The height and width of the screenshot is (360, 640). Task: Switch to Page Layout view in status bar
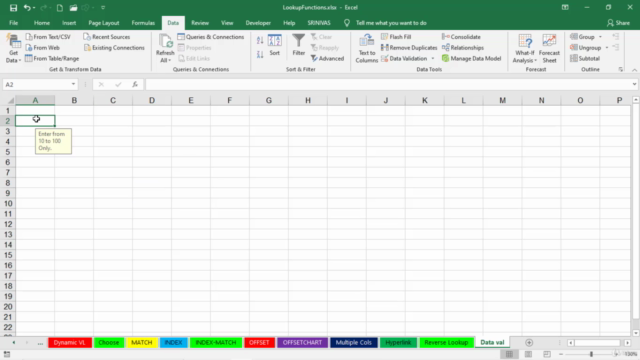coord(528,354)
